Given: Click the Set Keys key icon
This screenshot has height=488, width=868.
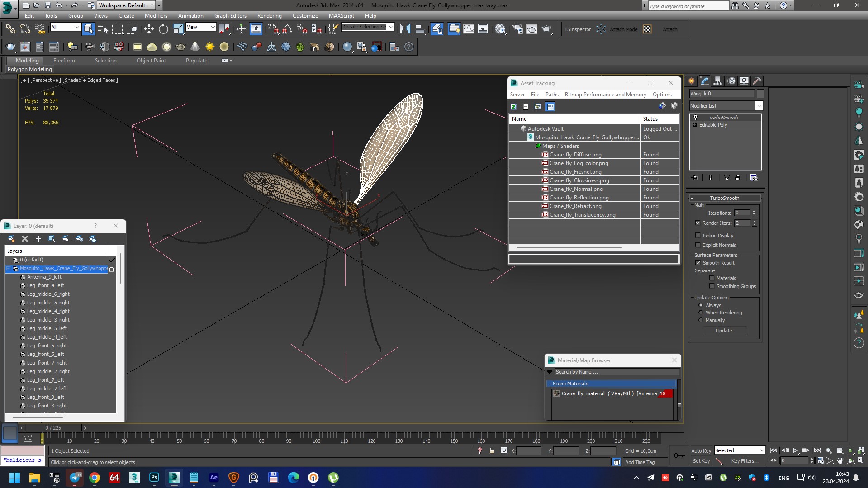Looking at the screenshot, I should pos(679,455).
